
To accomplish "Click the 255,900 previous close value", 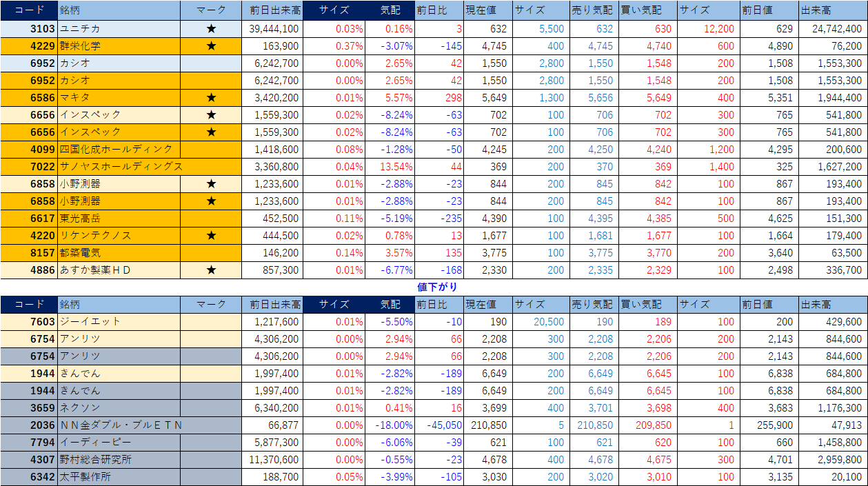I will coord(769,425).
